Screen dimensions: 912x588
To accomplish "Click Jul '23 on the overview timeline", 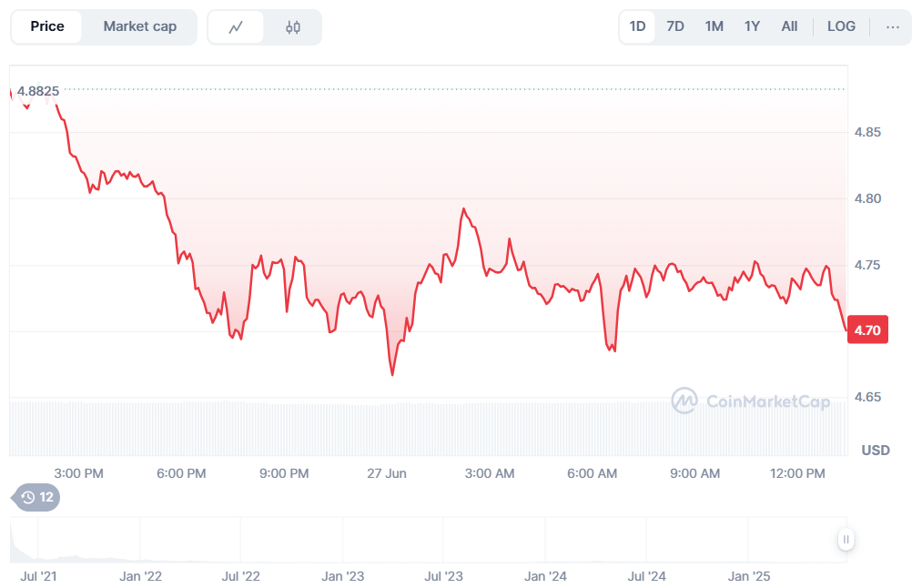I will (x=443, y=576).
